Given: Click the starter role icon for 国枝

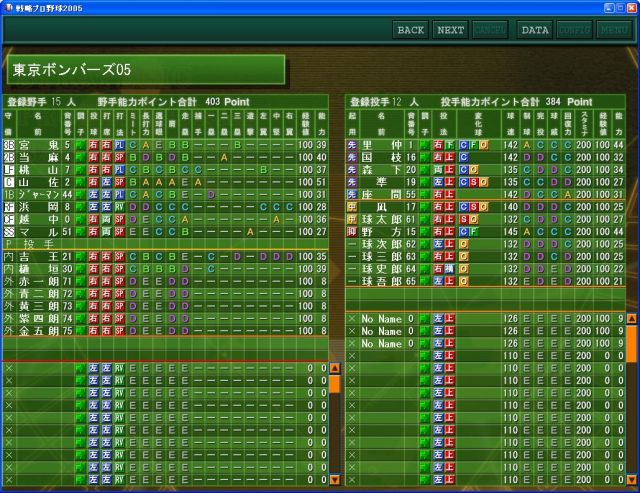Looking at the screenshot, I should 352,157.
